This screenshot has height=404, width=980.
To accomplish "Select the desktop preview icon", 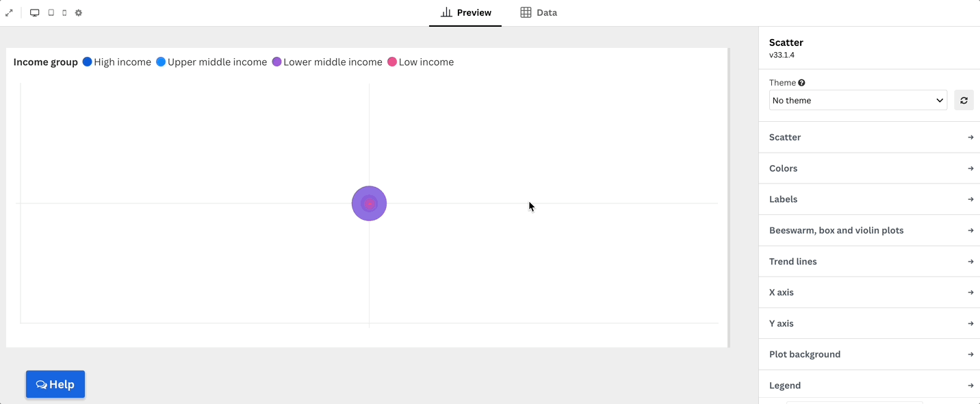I will click(34, 12).
